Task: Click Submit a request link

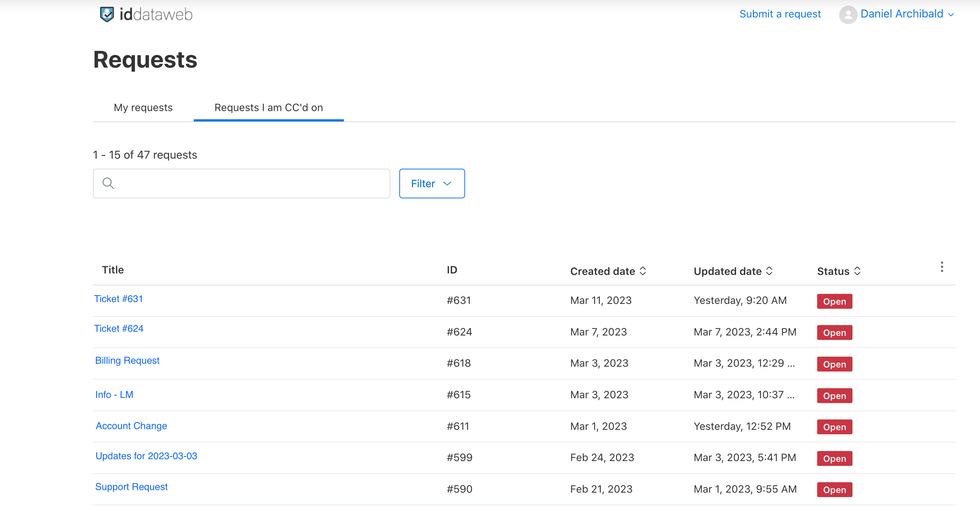Action: 780,14
